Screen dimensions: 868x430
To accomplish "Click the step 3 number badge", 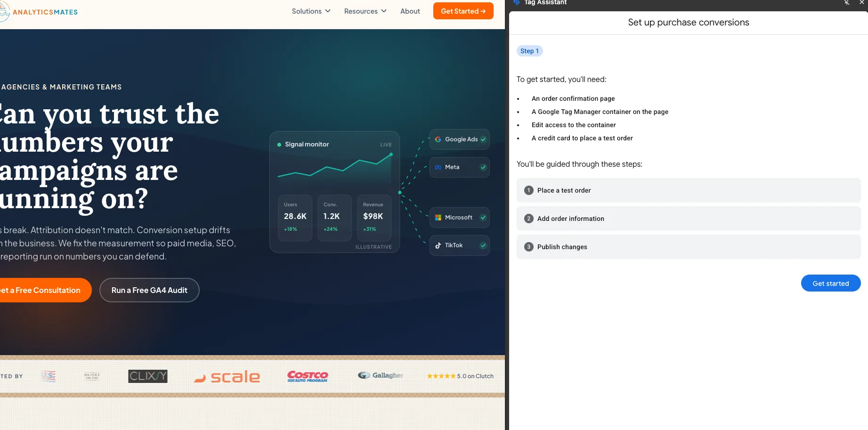I will pos(529,247).
